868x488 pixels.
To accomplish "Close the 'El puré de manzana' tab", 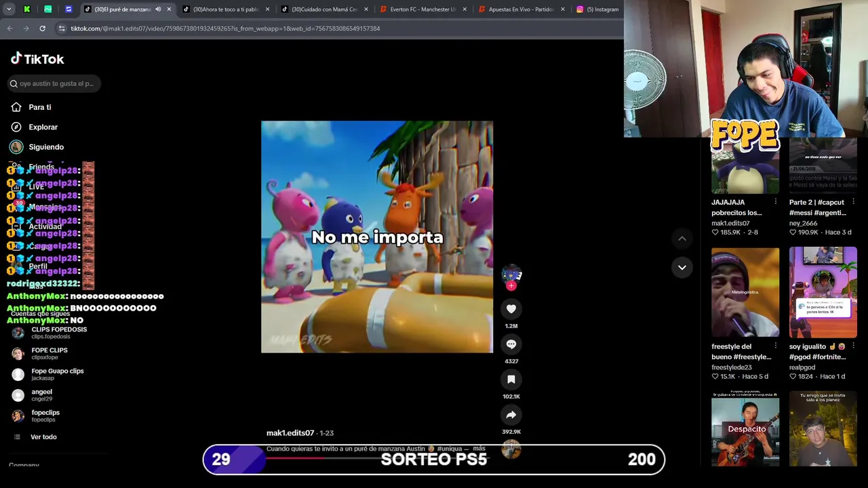I will 169,9.
